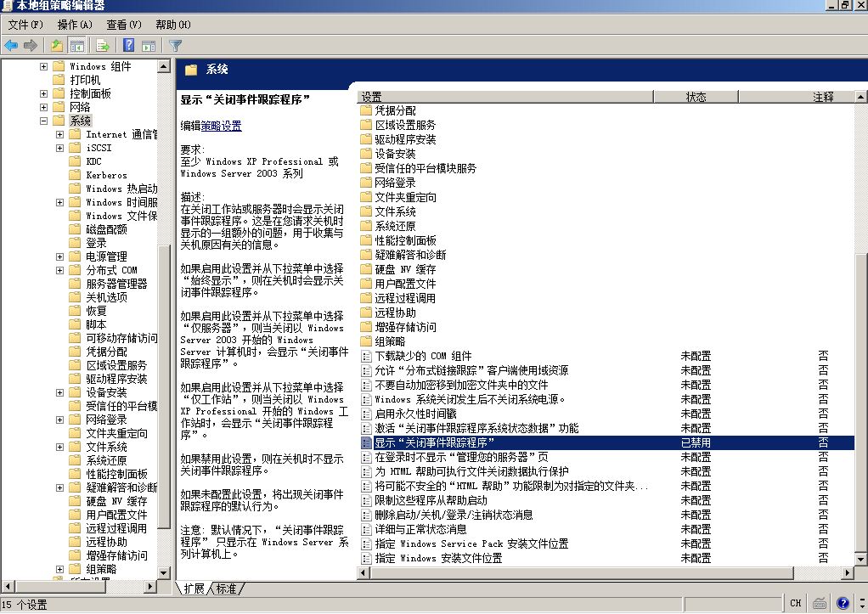
Task: Go up one level with folder-up icon
Action: click(56, 46)
